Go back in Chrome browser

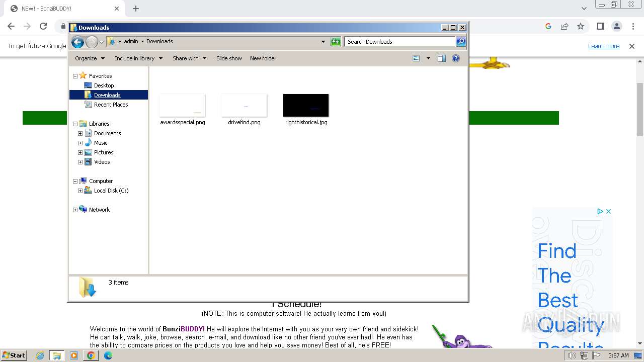coord(11,26)
